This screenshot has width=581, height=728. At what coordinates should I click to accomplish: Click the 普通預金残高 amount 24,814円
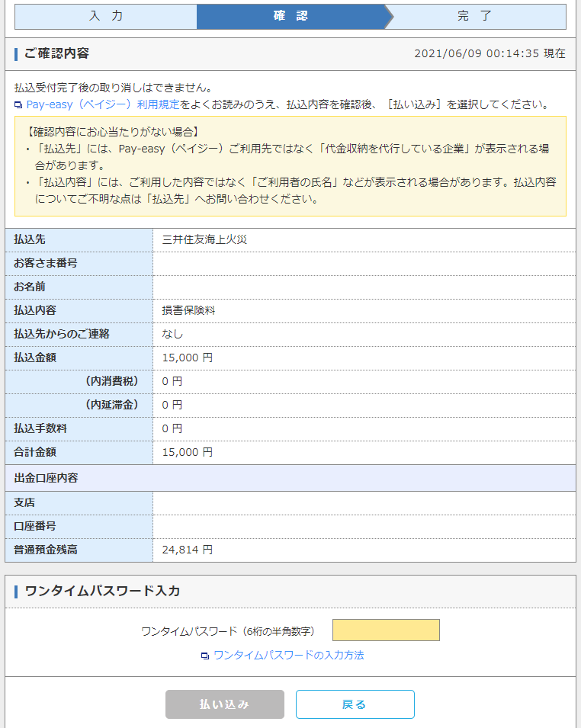(185, 550)
